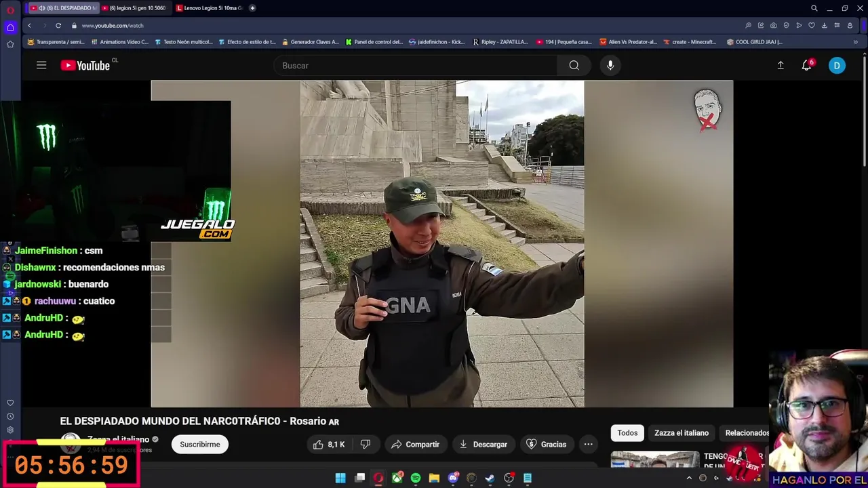Open the three-dot more actions menu
Viewport: 868px width, 488px height.
(x=589, y=444)
